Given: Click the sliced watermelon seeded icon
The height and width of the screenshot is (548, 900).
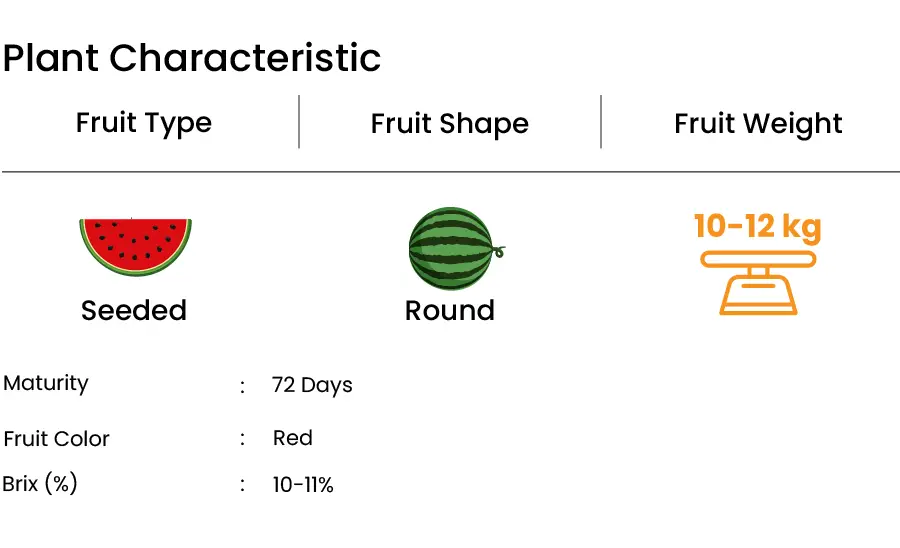Looking at the screenshot, I should click(135, 247).
